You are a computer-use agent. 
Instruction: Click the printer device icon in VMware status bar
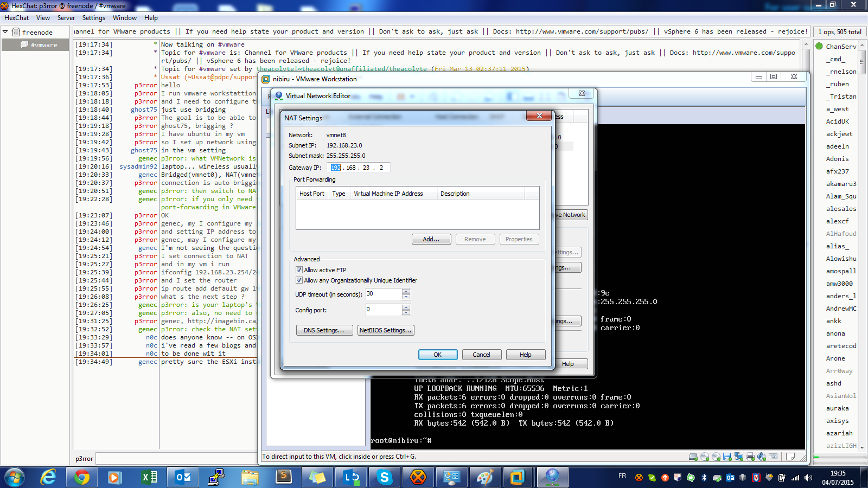[x=750, y=457]
